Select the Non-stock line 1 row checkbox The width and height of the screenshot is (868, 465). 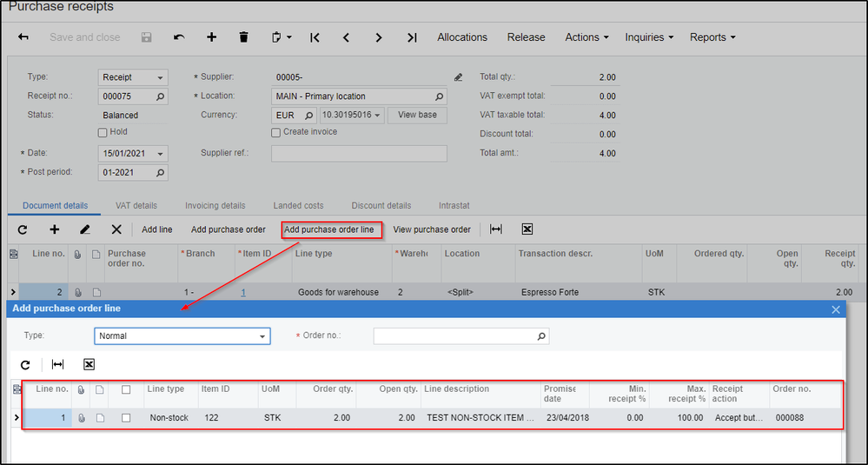click(x=126, y=418)
